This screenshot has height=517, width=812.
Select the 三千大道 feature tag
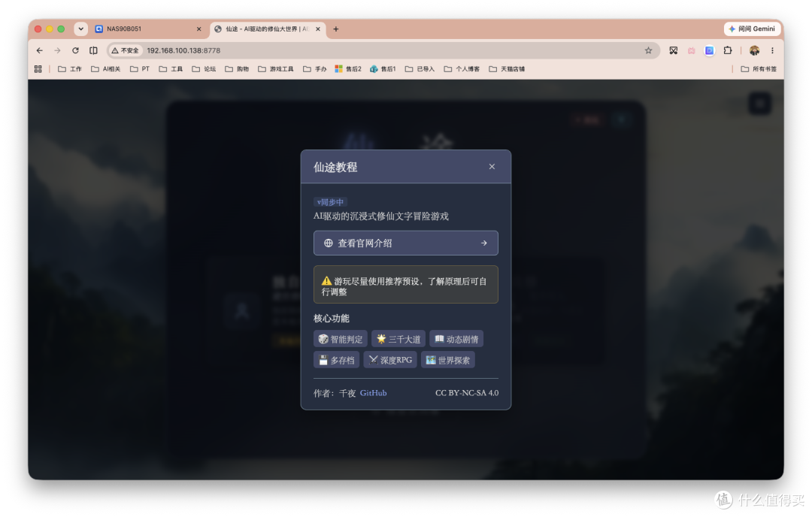[398, 339]
